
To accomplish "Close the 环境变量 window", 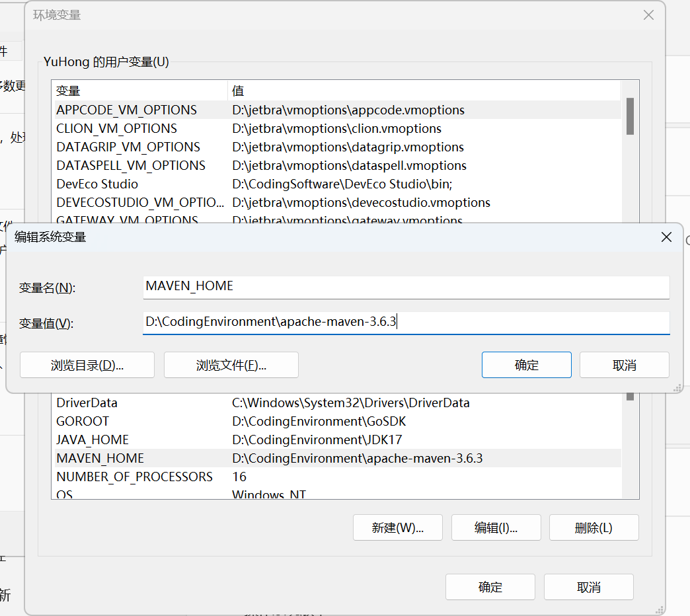I will [x=648, y=15].
